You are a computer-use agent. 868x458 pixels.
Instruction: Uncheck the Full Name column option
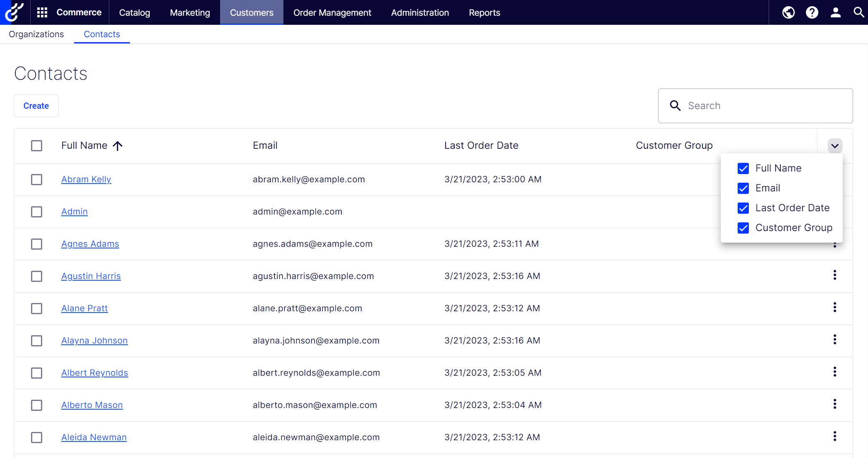click(743, 168)
